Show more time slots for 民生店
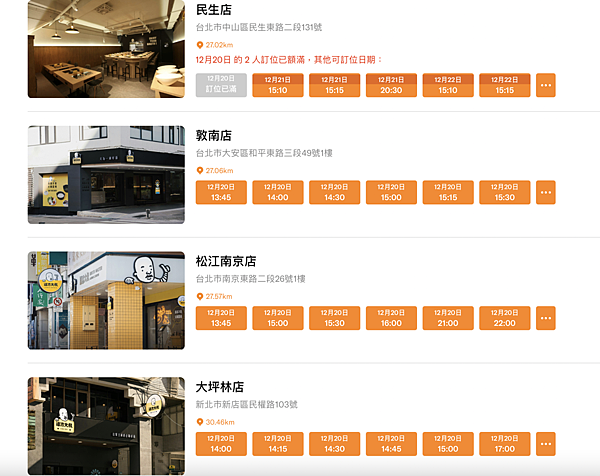The image size is (600, 476). [546, 85]
